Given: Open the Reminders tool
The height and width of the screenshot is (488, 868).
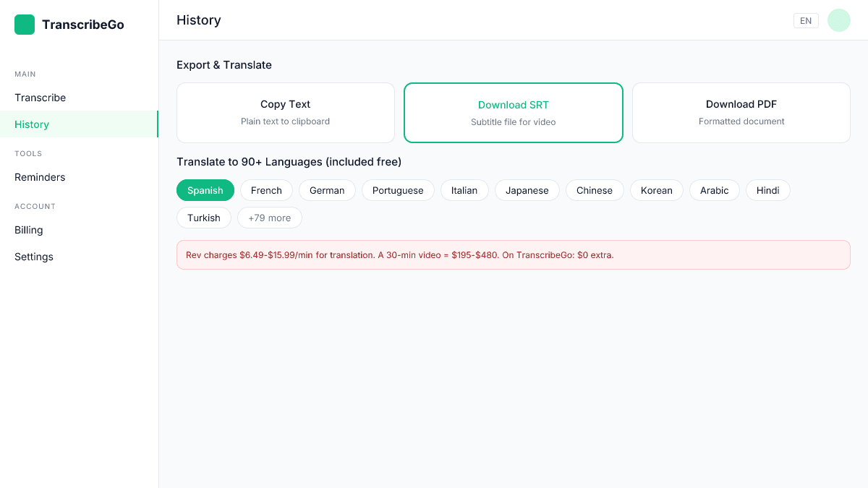Looking at the screenshot, I should [40, 177].
